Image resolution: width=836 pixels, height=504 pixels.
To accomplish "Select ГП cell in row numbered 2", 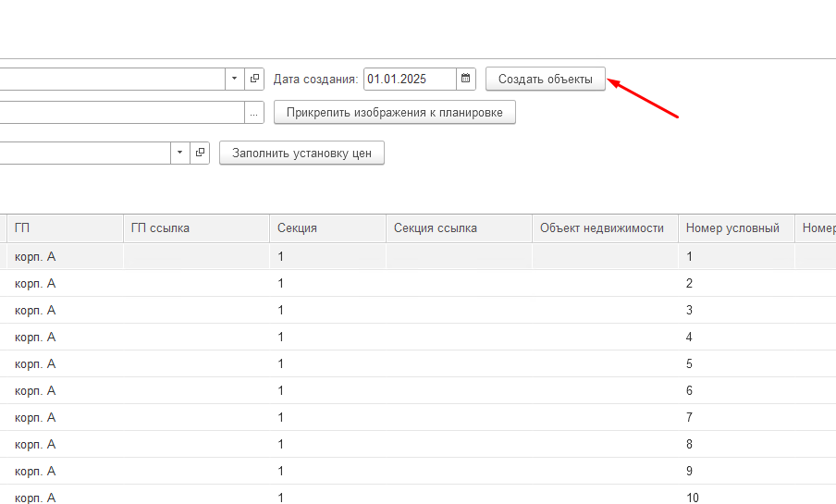I will (65, 283).
